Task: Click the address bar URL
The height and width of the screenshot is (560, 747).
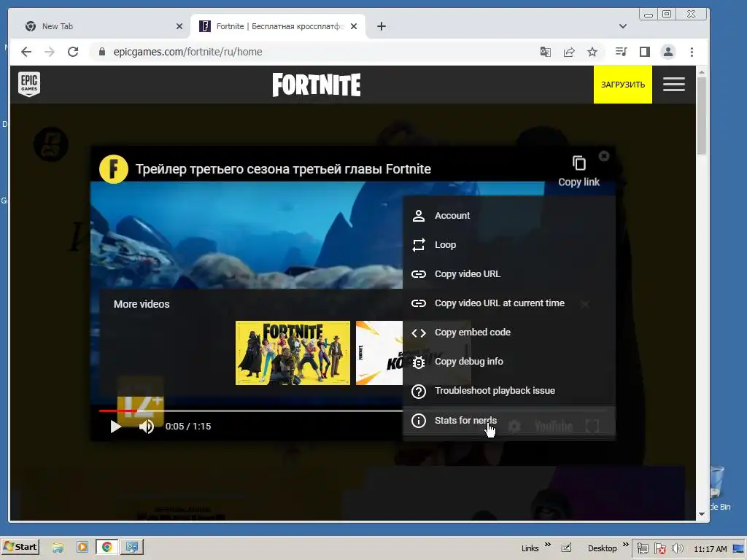Action: (187, 52)
